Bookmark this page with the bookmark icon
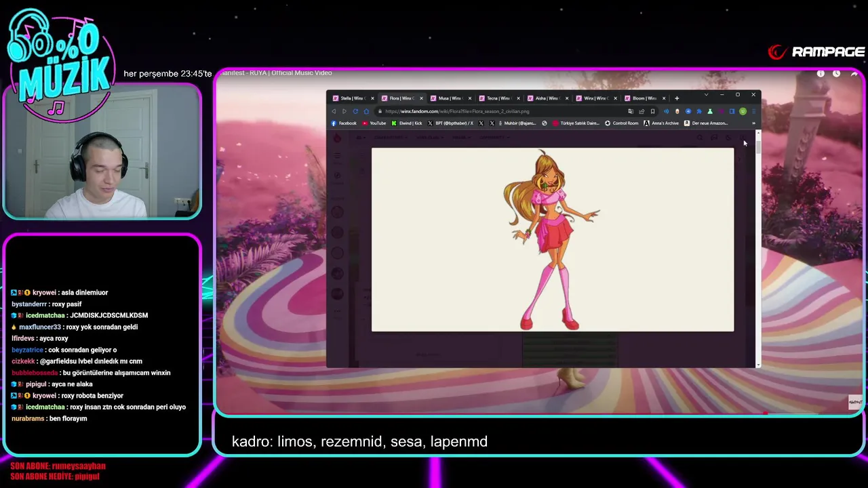 (652, 111)
